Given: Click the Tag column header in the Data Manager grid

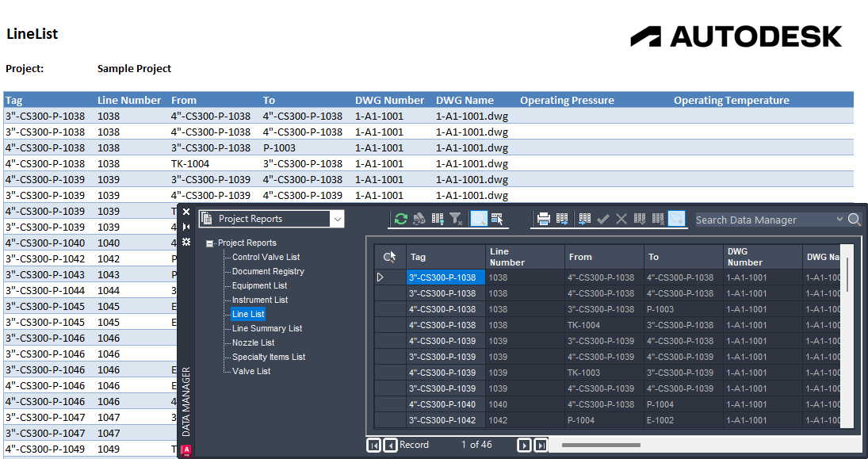Looking at the screenshot, I should click(445, 257).
